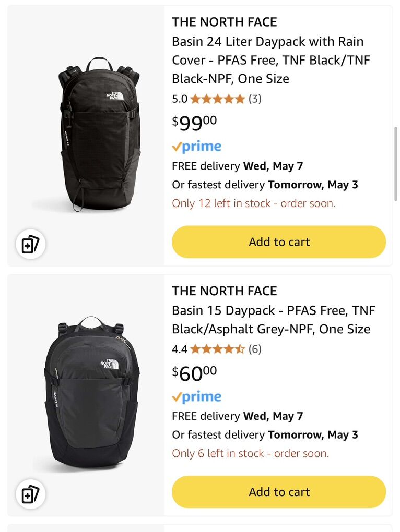The height and width of the screenshot is (532, 400).
Task: Click the page scrollbar thumb
Action: 396,163
